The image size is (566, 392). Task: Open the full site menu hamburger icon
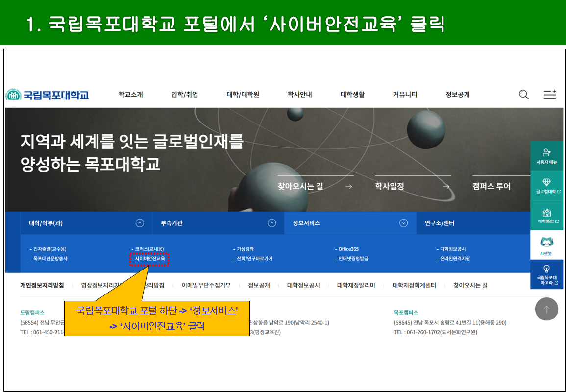click(550, 95)
